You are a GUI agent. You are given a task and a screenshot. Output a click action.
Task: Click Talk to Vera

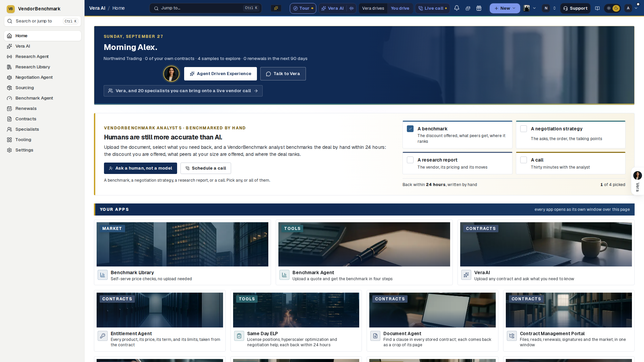pyautogui.click(x=283, y=74)
